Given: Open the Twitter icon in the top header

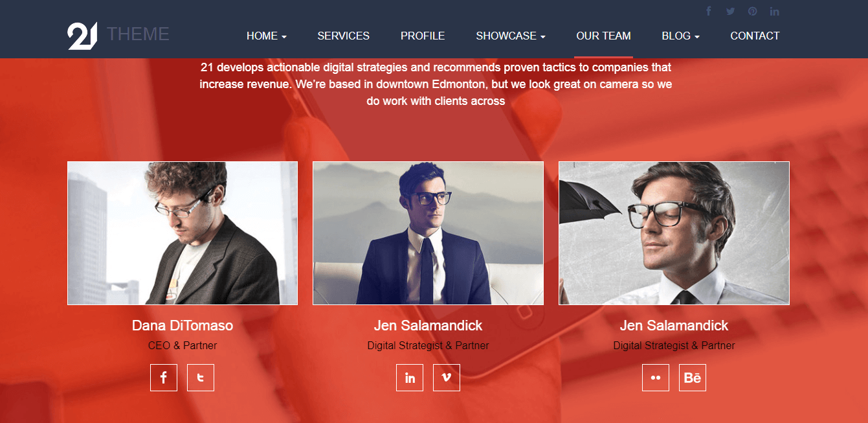Looking at the screenshot, I should (731, 11).
